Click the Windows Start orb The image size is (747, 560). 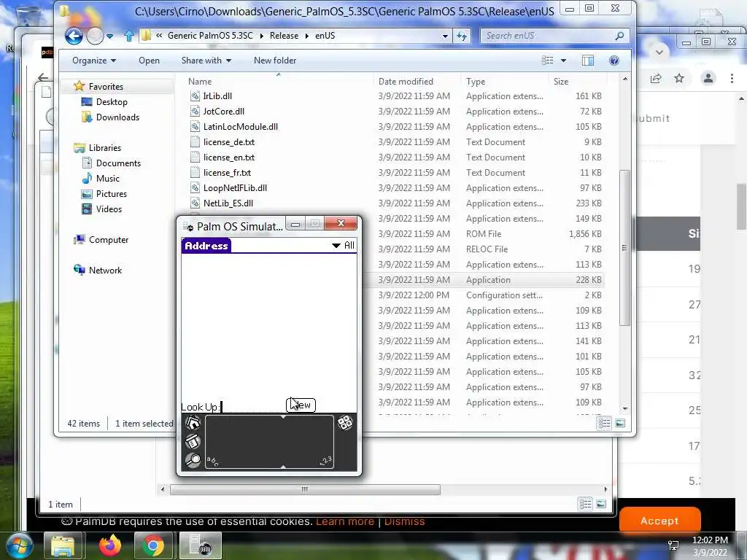[x=19, y=545]
